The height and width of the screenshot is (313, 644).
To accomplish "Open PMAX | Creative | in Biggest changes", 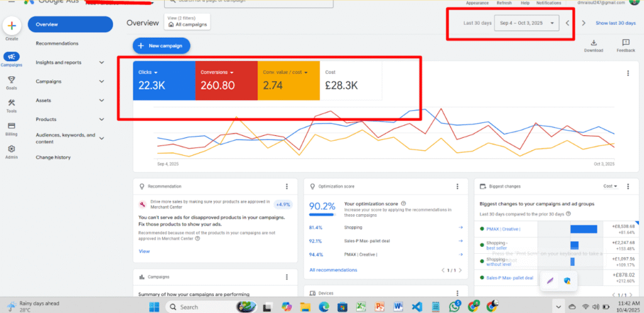I will click(504, 229).
